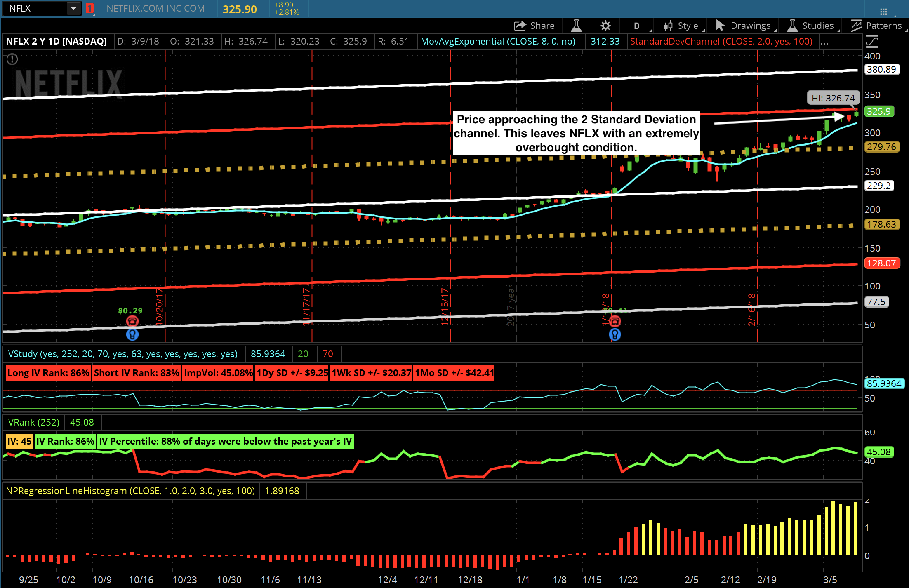Viewport: 909px width, 588px height.
Task: Click the 325.90 last price
Action: pyautogui.click(x=240, y=9)
